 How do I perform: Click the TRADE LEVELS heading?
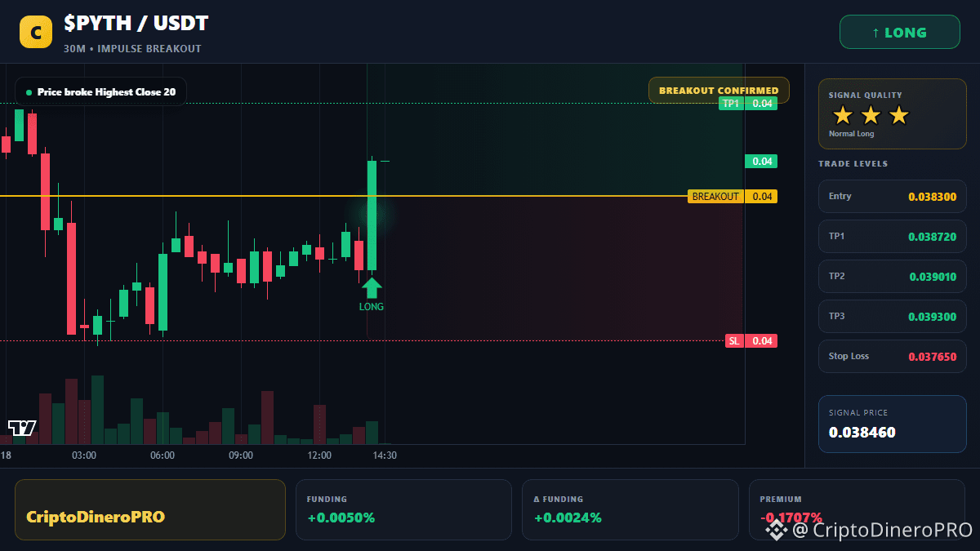[x=853, y=164]
